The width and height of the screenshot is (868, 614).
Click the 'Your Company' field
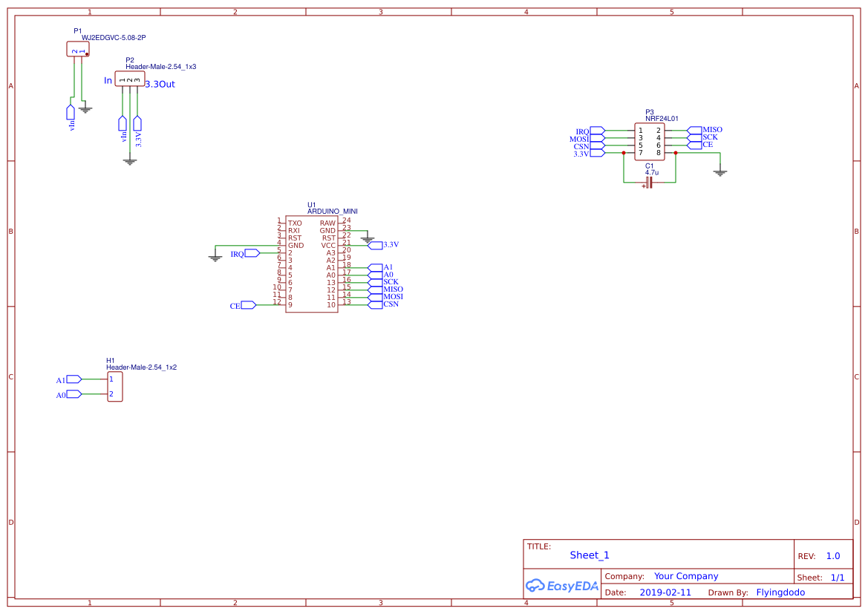[x=686, y=576]
